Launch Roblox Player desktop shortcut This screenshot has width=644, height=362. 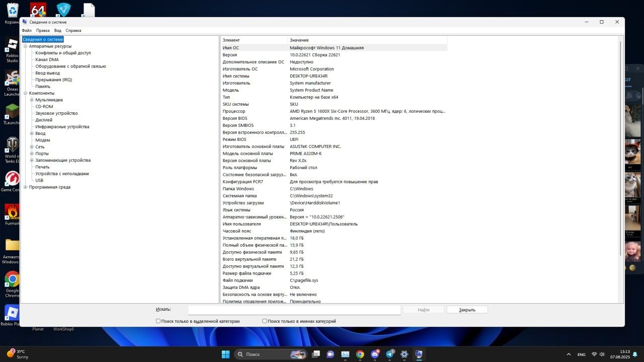point(12,313)
